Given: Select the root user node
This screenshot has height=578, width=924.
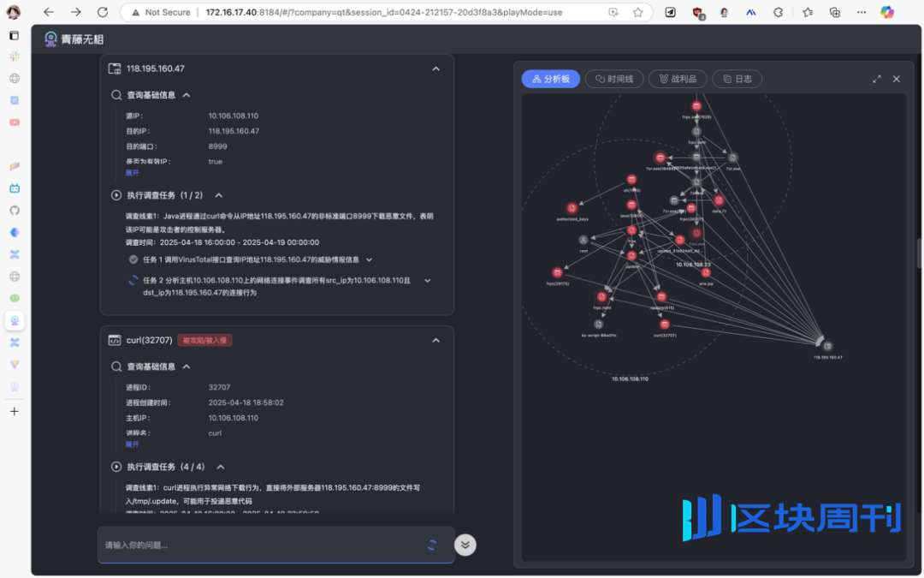Looking at the screenshot, I should point(583,240).
